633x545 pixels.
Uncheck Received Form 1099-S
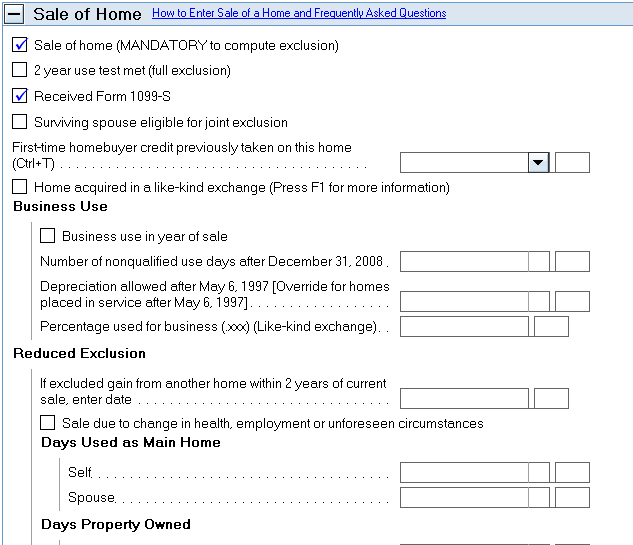[20, 96]
